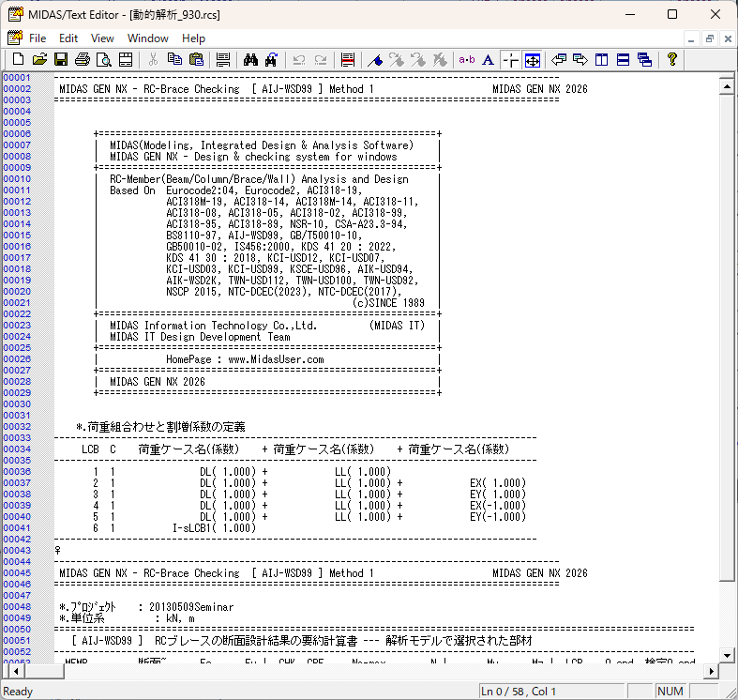Click the 'Ready' status bar text
Screen dimensions: 738x700
click(18, 691)
